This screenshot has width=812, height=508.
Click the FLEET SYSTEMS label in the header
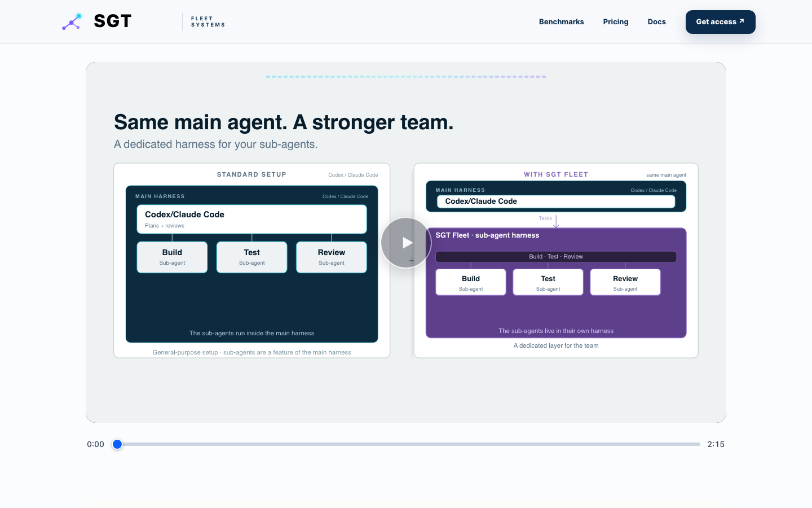(208, 22)
